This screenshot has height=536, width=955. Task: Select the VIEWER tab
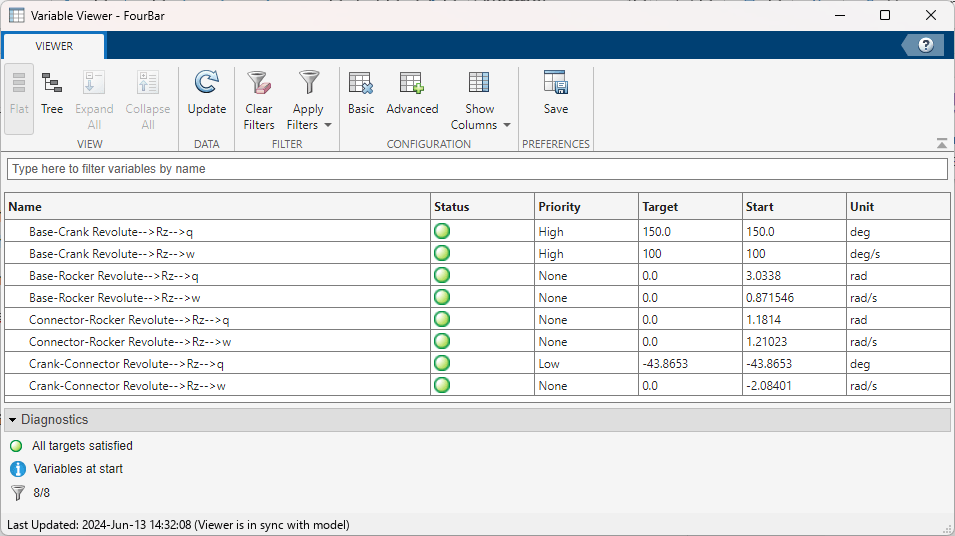54,46
